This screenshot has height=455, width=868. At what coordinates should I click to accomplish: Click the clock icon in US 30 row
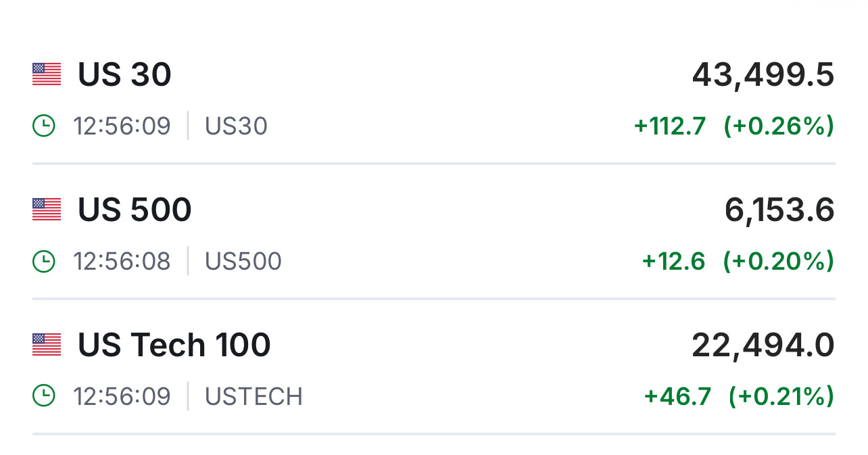(x=44, y=126)
